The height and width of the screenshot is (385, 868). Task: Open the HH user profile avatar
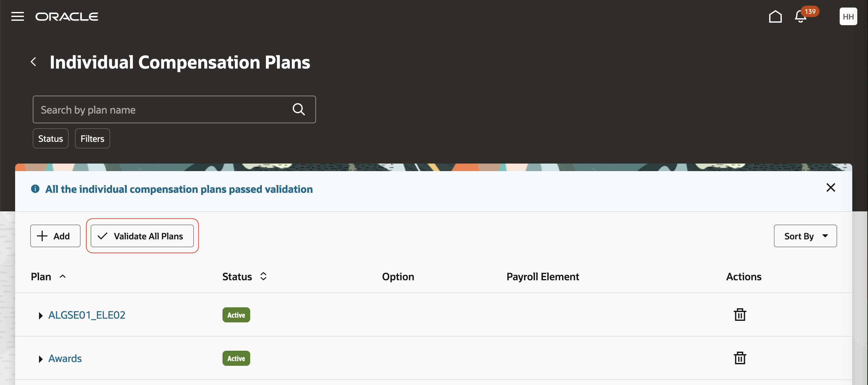pyautogui.click(x=848, y=16)
